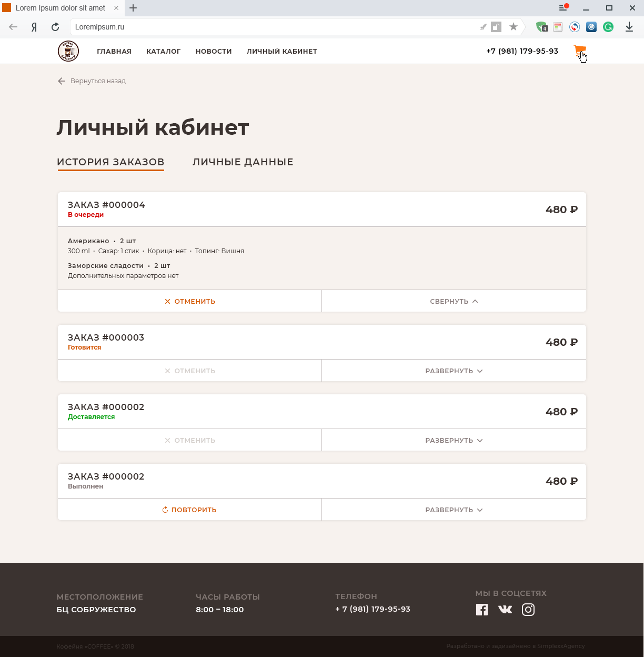The image size is (644, 657).
Task: Open Новости in the navigation menu
Action: click(214, 51)
